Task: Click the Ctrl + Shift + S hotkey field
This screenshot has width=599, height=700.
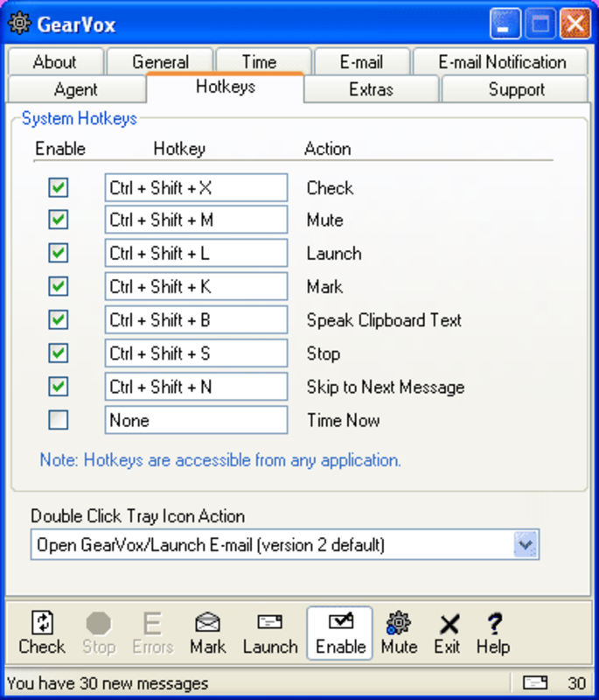Action: click(x=196, y=353)
